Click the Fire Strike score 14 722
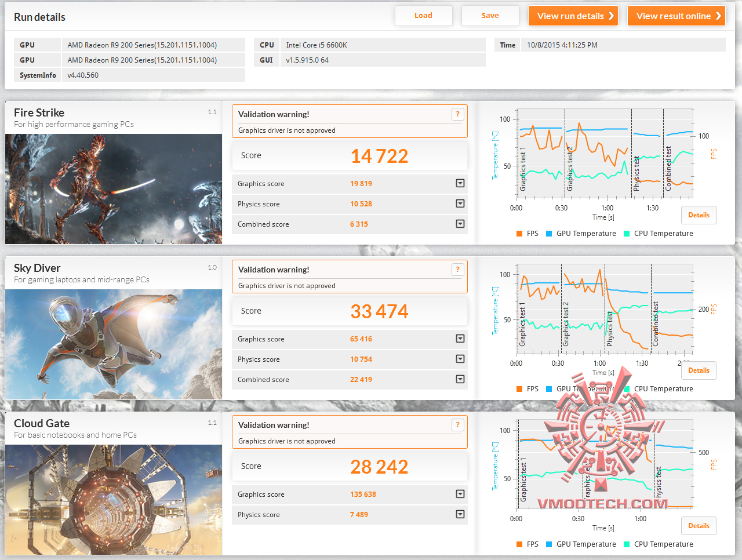This screenshot has height=560, width=742. pyautogui.click(x=379, y=156)
